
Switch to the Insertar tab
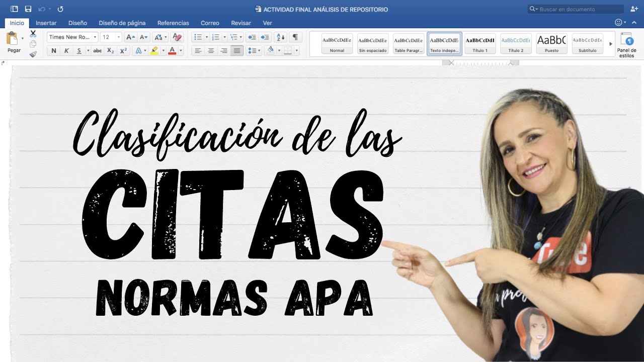[x=46, y=23]
